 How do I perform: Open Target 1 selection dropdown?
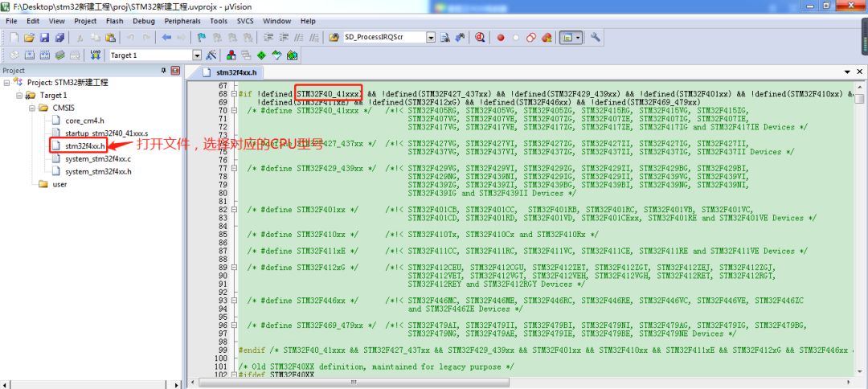[x=197, y=55]
